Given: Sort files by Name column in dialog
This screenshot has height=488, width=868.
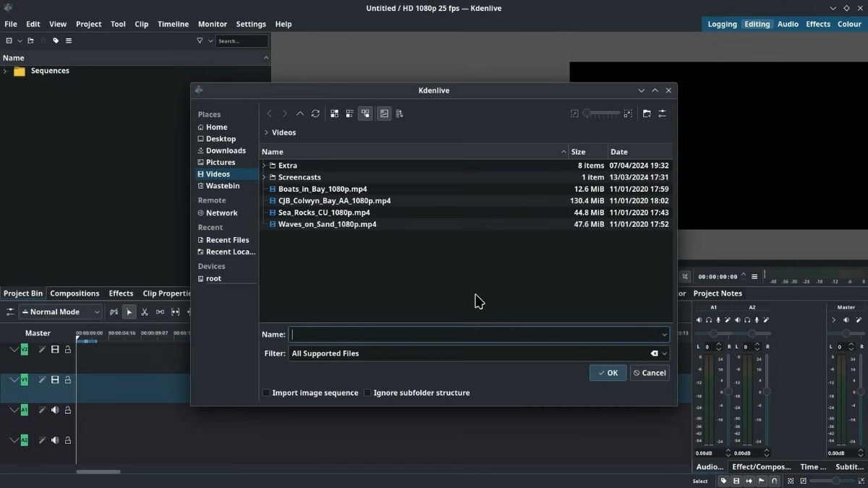Looking at the screenshot, I should click(414, 152).
